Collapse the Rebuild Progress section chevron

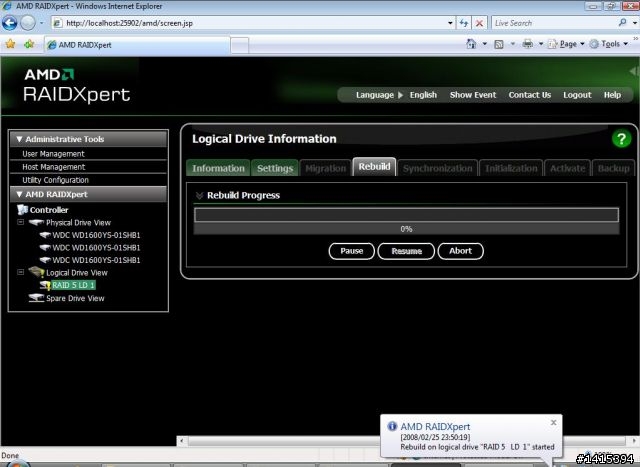point(199,196)
